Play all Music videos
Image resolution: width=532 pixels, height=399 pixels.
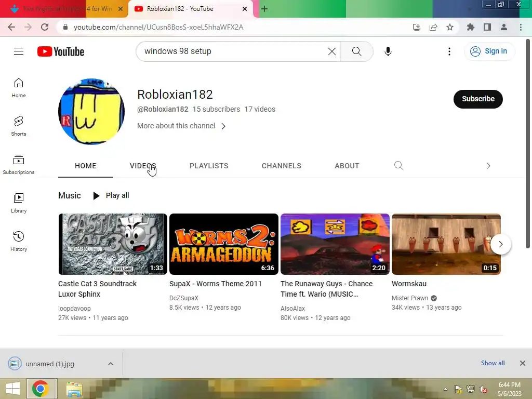coord(111,195)
